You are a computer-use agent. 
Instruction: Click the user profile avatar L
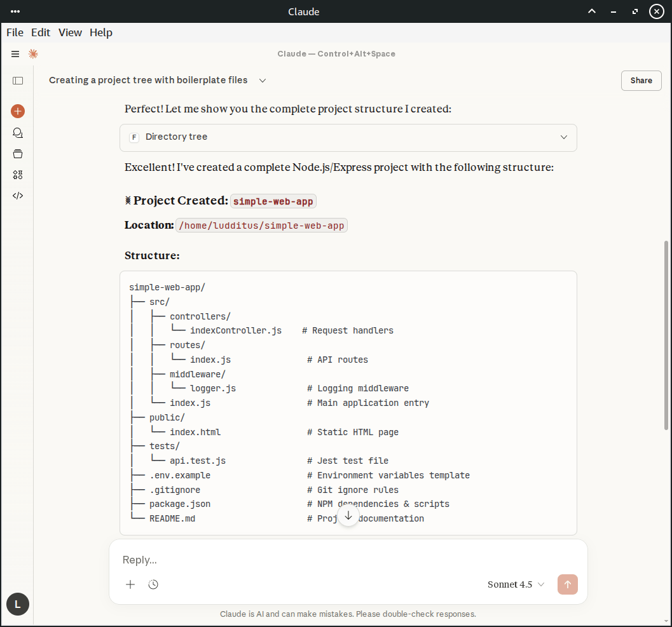pyautogui.click(x=18, y=604)
